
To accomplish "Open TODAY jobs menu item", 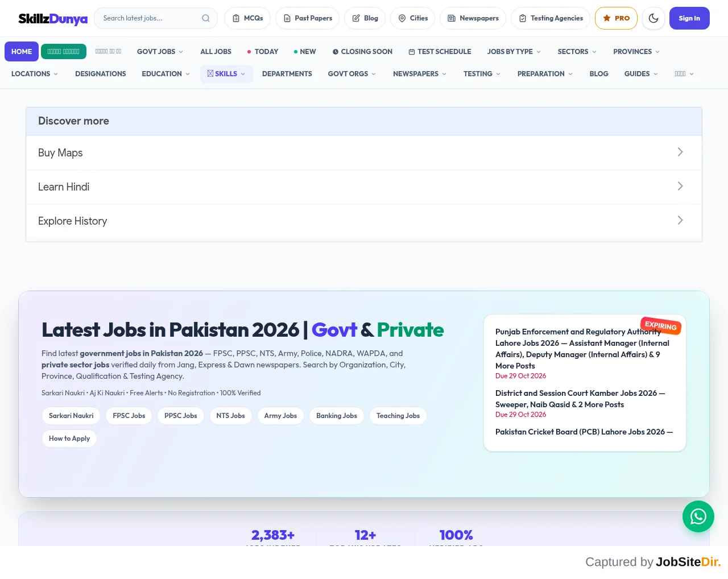I will coord(262,52).
